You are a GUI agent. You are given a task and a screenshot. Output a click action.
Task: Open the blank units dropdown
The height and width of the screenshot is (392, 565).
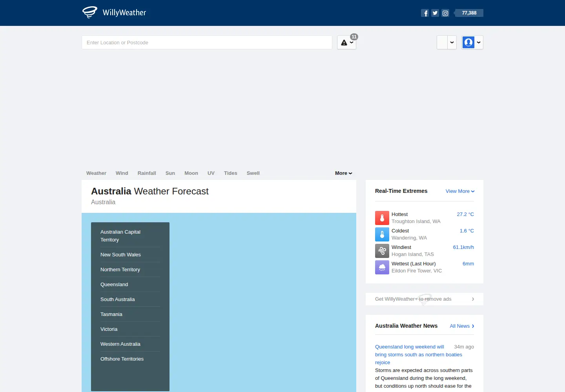click(447, 42)
